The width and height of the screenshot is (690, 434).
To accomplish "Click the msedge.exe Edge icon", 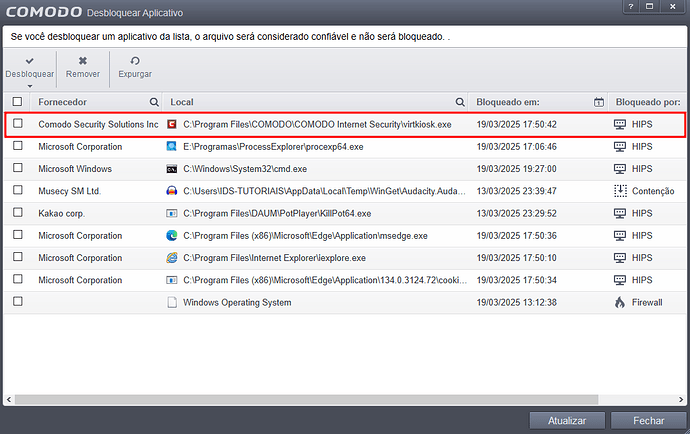I will pyautogui.click(x=172, y=235).
